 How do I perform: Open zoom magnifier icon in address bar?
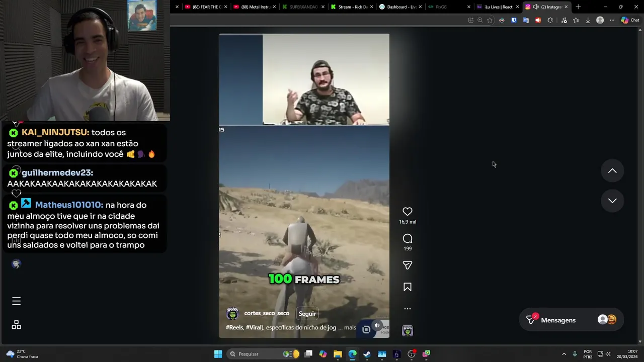pyautogui.click(x=480, y=20)
